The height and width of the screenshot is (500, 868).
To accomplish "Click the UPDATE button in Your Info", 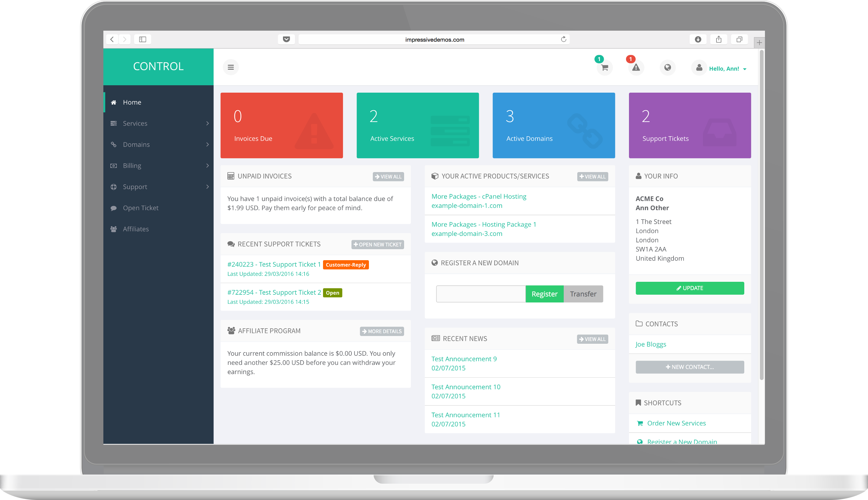I will pos(690,288).
